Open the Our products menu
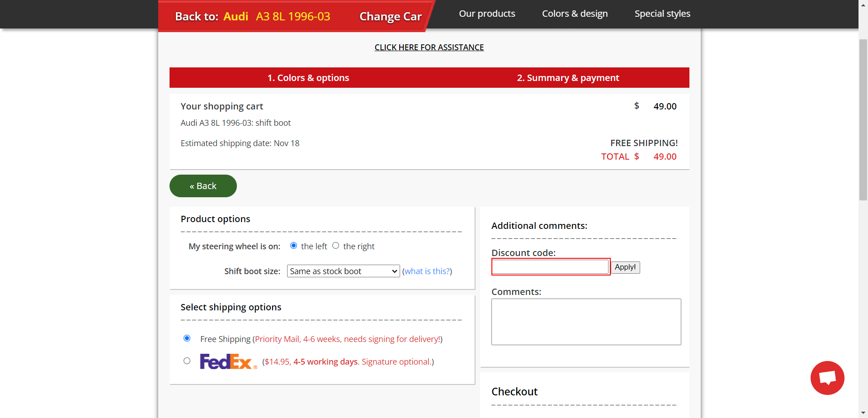The image size is (868, 418). click(x=487, y=14)
